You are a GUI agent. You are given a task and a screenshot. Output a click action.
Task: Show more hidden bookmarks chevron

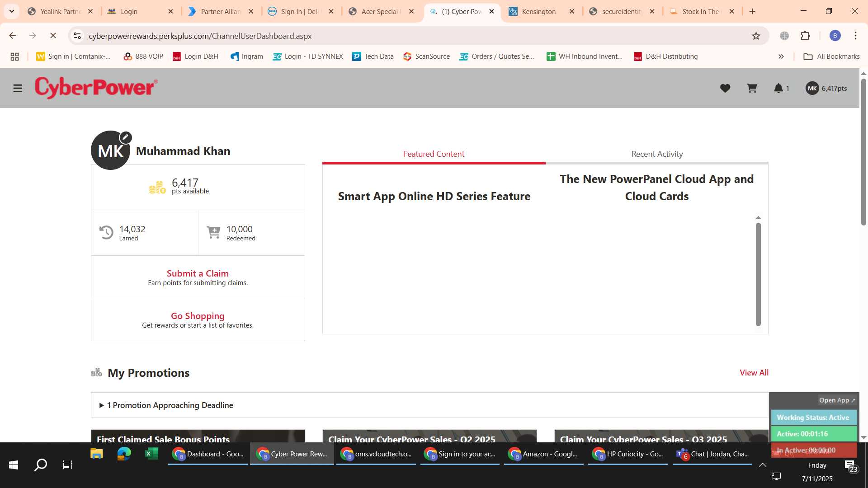pyautogui.click(x=781, y=56)
